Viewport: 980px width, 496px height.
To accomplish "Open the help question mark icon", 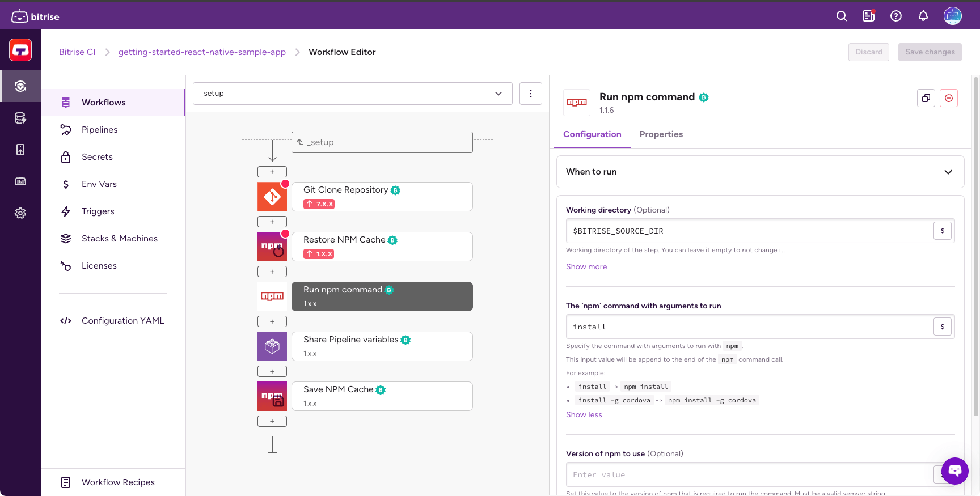I will tap(896, 16).
